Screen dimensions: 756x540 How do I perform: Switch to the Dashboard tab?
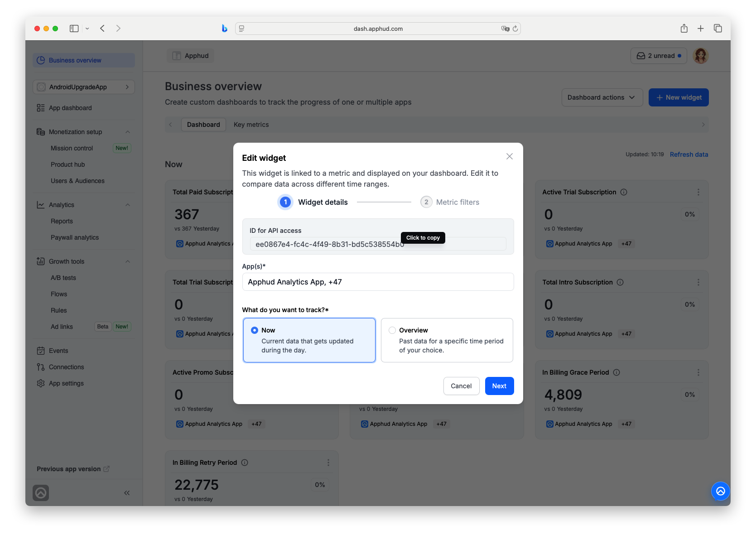(203, 125)
